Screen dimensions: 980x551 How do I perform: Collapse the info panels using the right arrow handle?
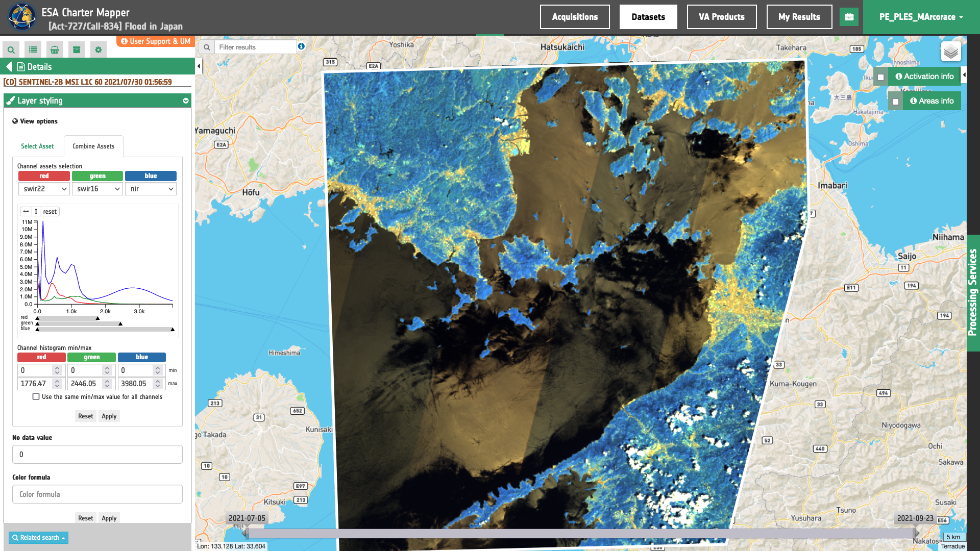pyautogui.click(x=964, y=75)
